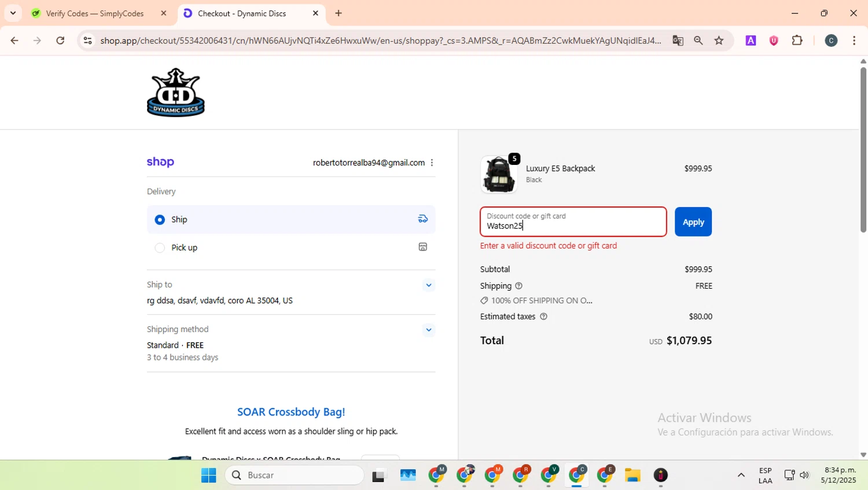Click the Task View icon in taskbar
This screenshot has width=868, height=490.
tap(379, 476)
